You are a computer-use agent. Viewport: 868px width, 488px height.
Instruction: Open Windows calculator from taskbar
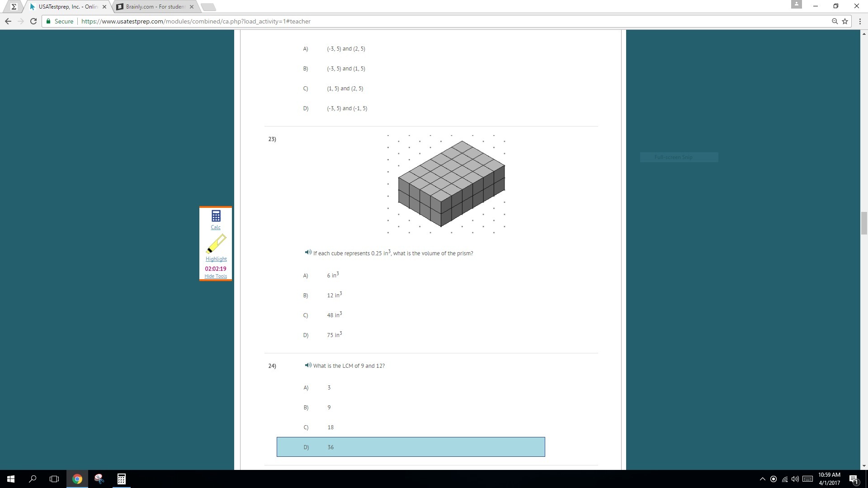click(x=121, y=479)
